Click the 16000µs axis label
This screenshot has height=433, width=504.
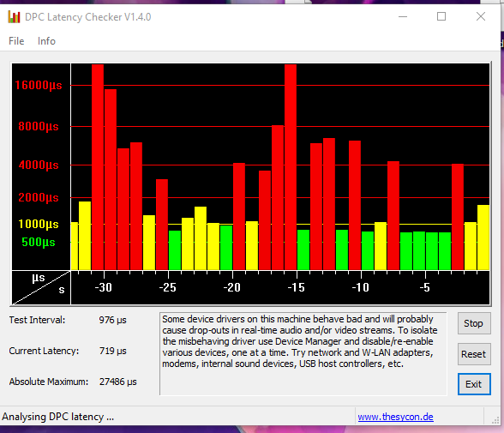[39, 85]
